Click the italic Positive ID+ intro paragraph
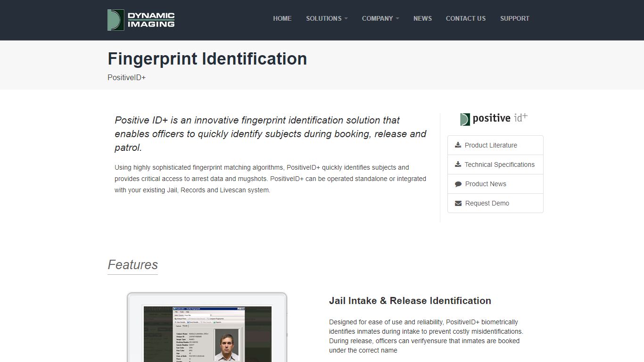 (x=271, y=134)
